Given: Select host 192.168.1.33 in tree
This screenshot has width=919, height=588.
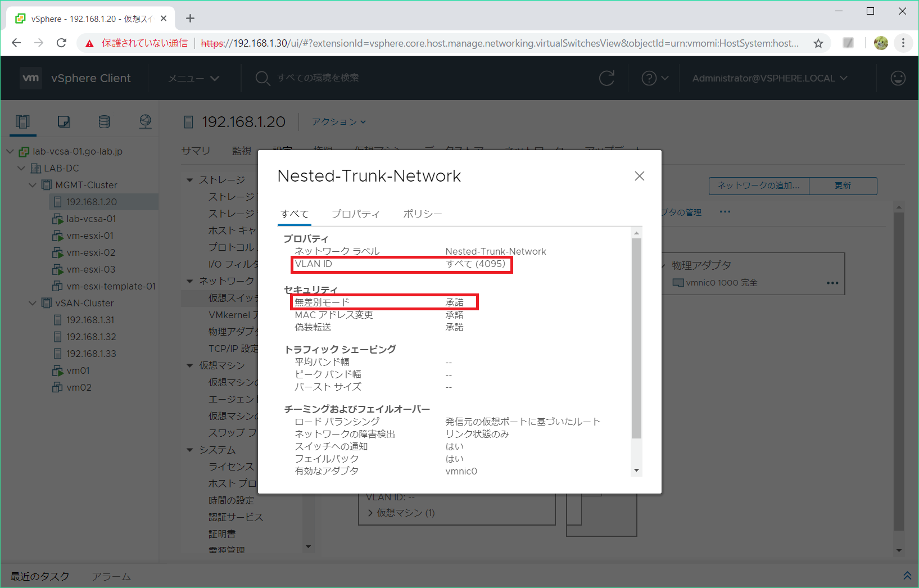Looking at the screenshot, I should (91, 354).
